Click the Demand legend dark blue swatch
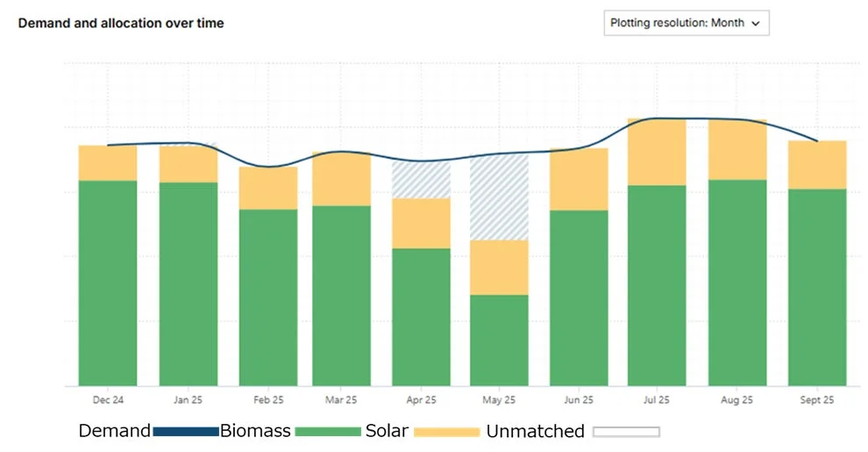This screenshot has height=452, width=868. click(185, 431)
